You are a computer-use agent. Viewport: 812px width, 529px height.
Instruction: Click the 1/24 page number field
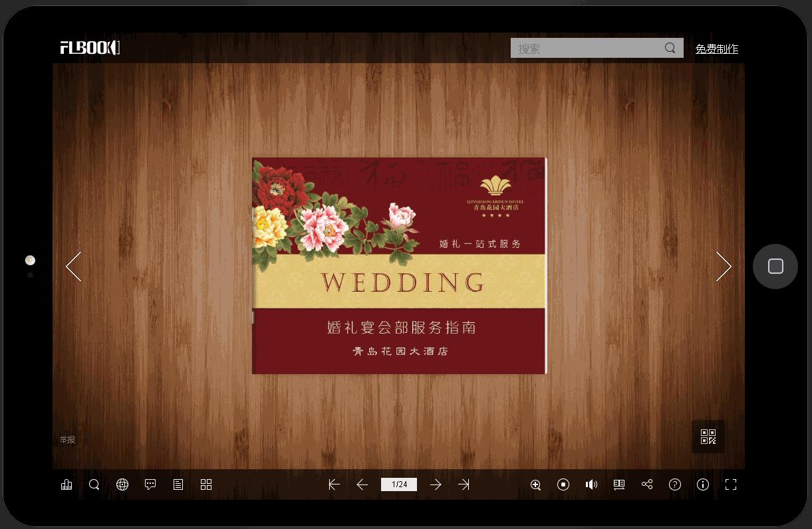(399, 484)
